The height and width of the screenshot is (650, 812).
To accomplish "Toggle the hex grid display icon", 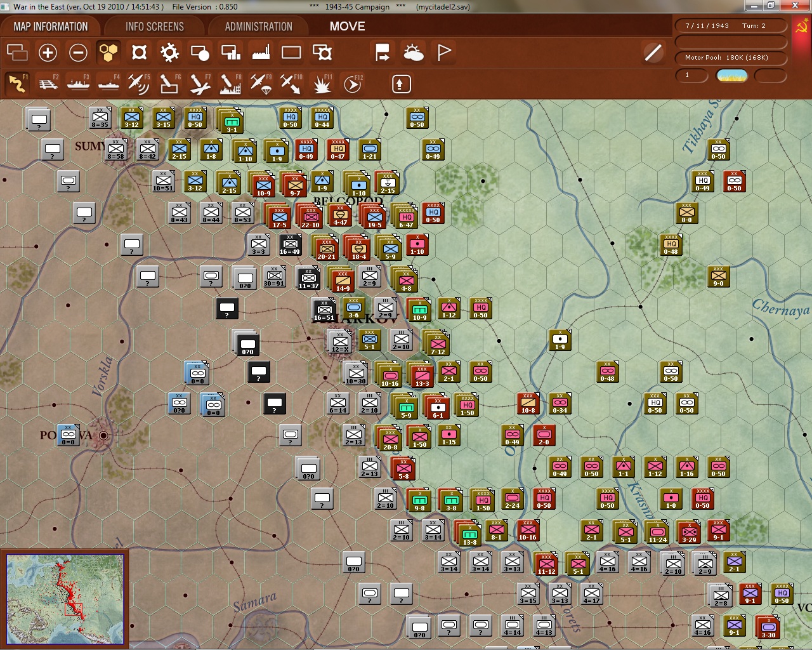I will tap(108, 53).
